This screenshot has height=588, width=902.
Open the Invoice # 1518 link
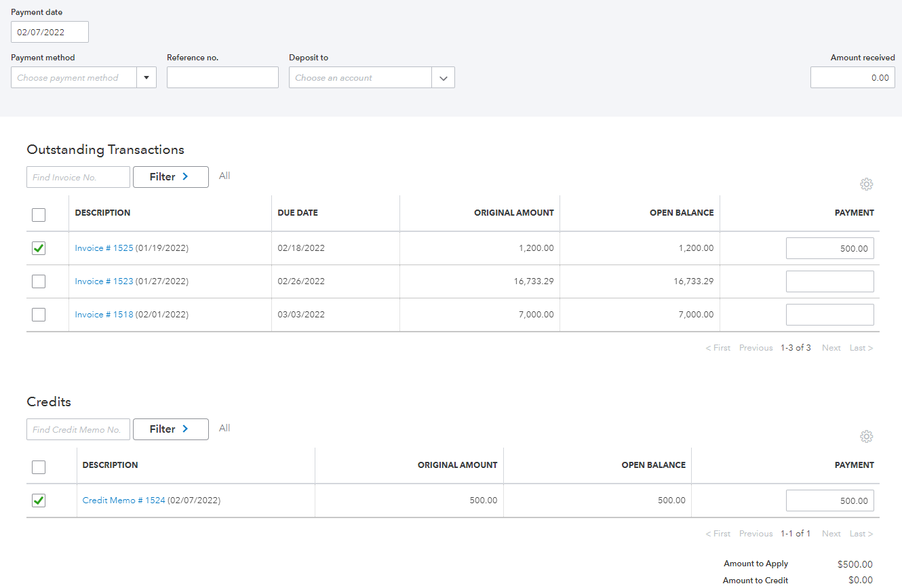point(104,315)
